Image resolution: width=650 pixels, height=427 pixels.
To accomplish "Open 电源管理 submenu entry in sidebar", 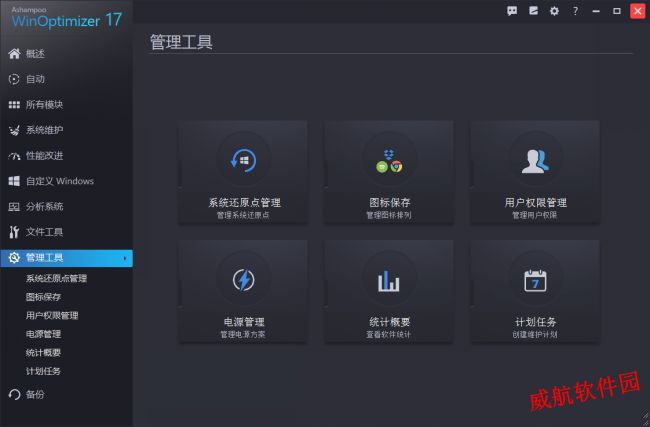I will click(44, 334).
